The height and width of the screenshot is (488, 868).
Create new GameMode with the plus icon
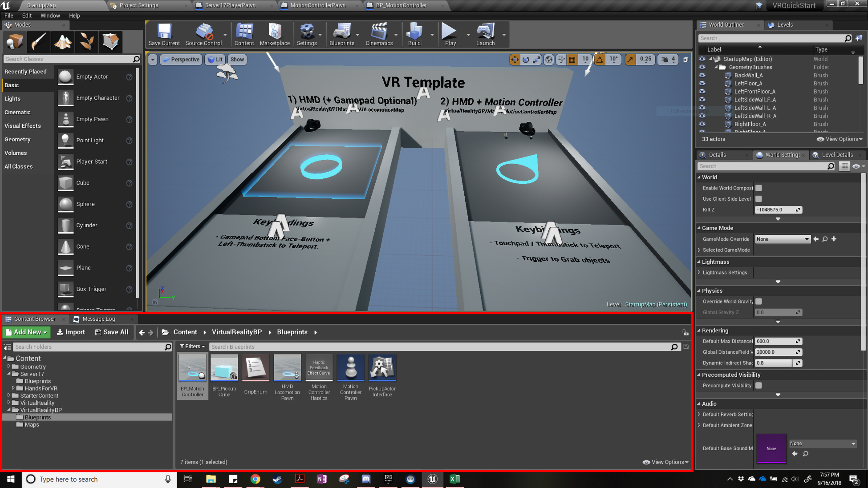(x=834, y=239)
